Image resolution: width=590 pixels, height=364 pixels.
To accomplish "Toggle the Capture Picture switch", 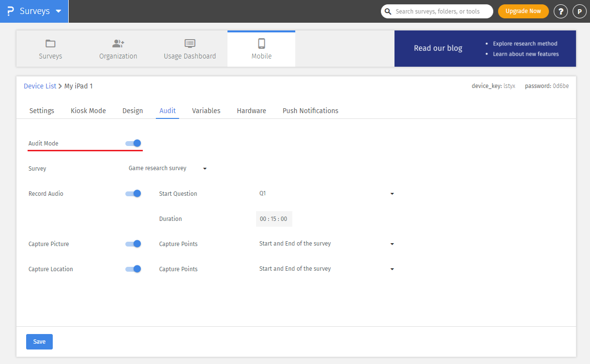I will (133, 244).
